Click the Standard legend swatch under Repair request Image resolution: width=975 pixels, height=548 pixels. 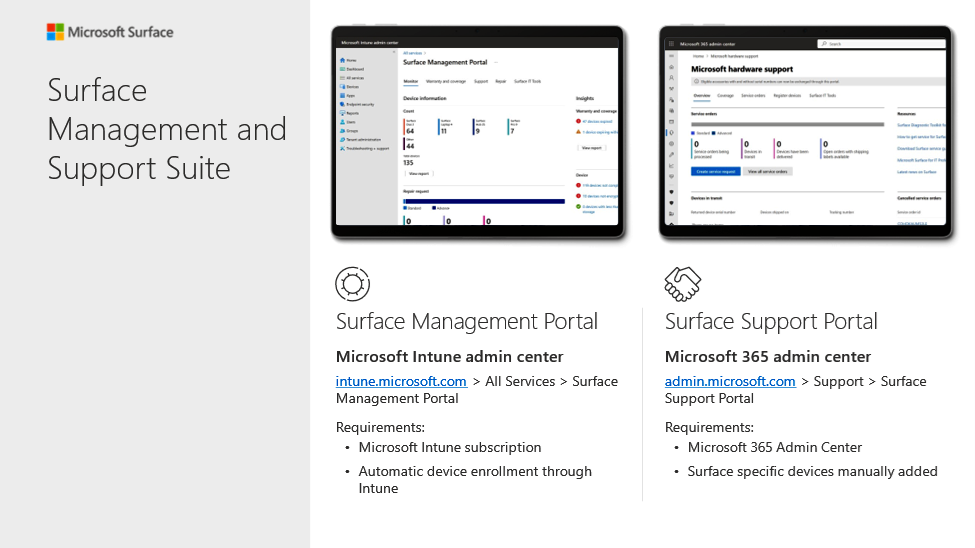coord(405,208)
